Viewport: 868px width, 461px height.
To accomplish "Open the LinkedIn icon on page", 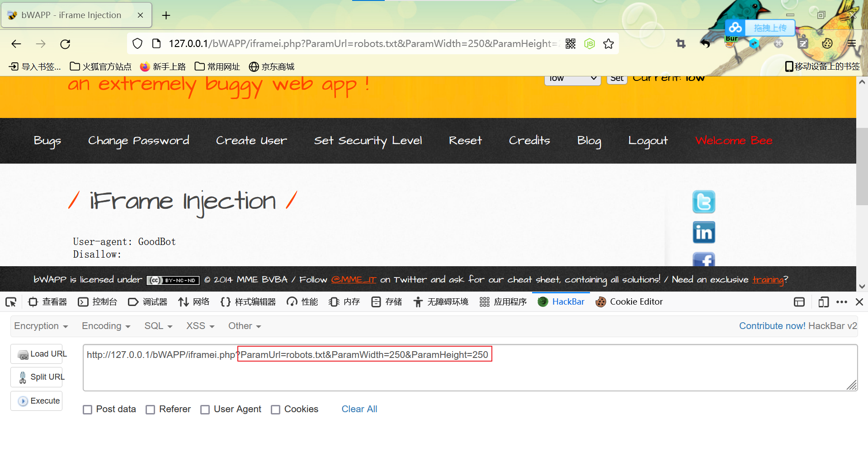I will [704, 232].
